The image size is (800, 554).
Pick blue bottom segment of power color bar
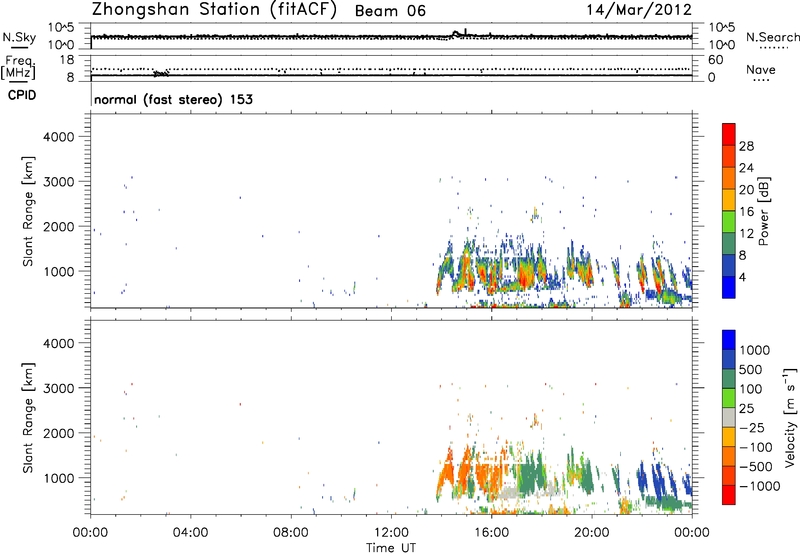[x=729, y=287]
